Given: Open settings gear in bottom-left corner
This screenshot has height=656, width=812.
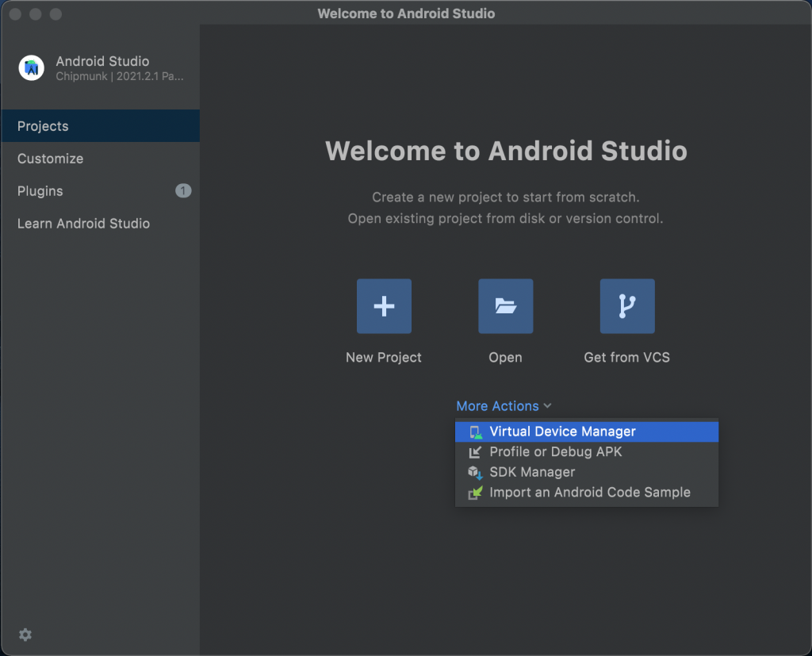Looking at the screenshot, I should tap(25, 635).
